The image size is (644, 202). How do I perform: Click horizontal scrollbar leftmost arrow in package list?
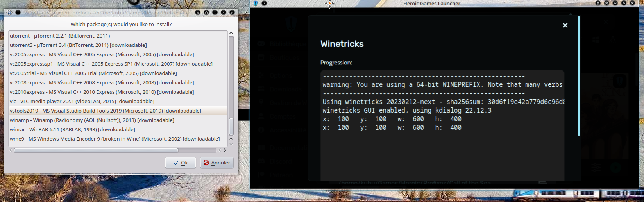point(11,150)
